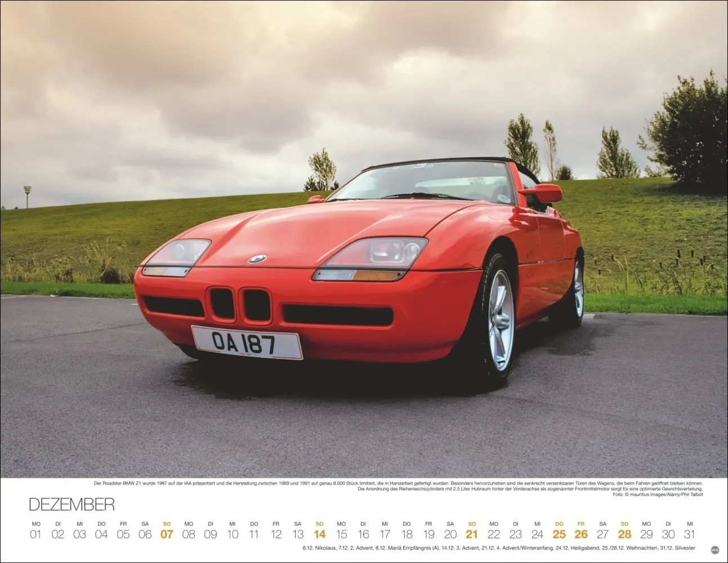
Task: Select the highlighted Sunday date 07
Action: pos(167,534)
